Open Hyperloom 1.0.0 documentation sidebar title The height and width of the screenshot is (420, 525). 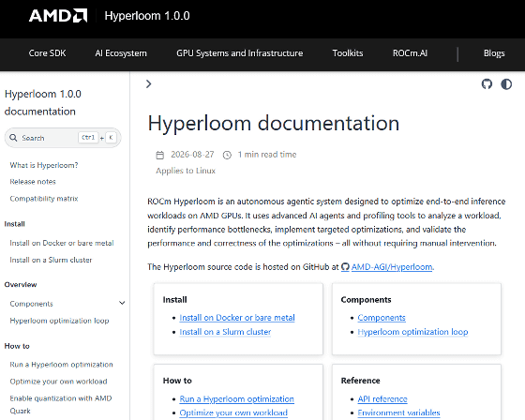coord(43,102)
